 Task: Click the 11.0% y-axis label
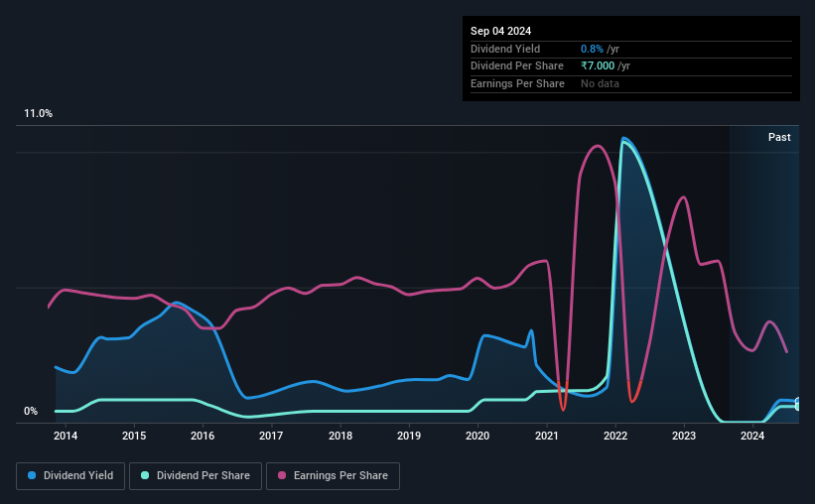coord(39,114)
